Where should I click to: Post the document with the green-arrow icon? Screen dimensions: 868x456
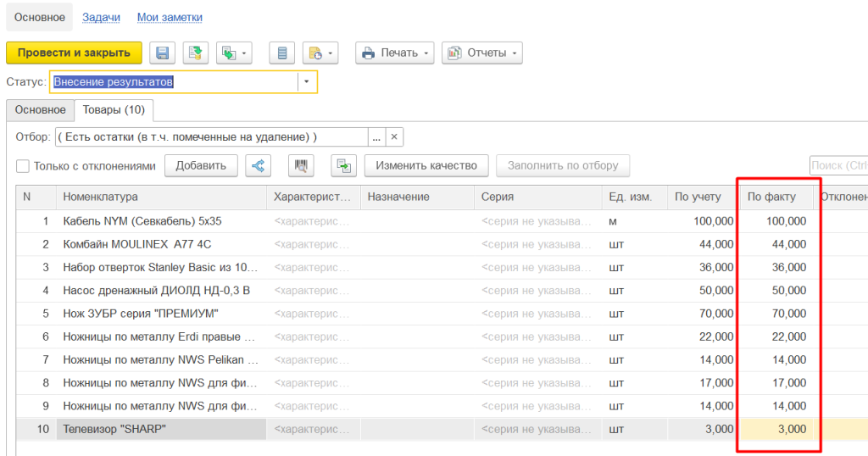[196, 53]
